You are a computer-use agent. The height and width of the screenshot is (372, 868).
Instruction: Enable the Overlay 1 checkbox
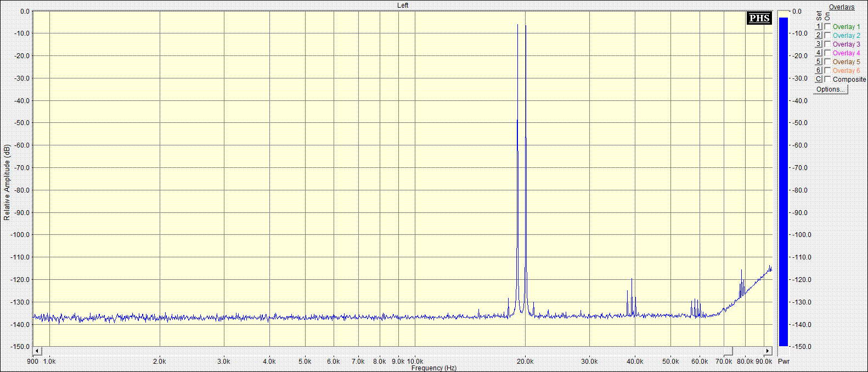click(x=827, y=26)
